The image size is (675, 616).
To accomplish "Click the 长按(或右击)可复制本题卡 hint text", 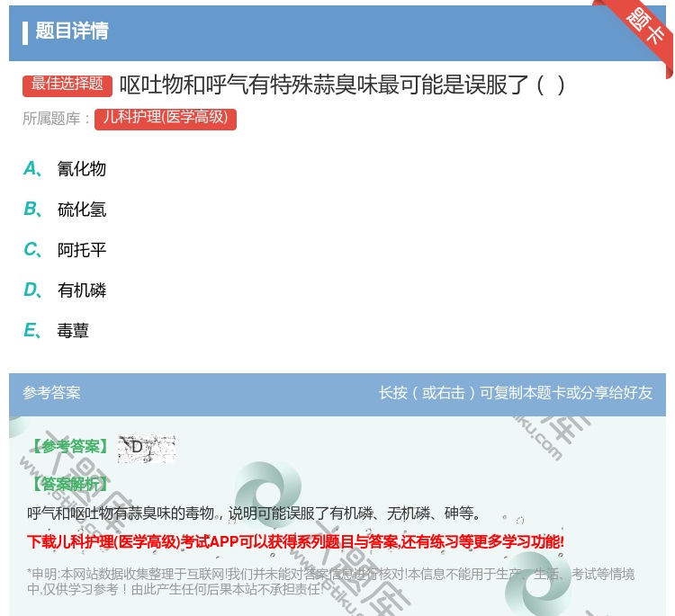I will tap(516, 392).
